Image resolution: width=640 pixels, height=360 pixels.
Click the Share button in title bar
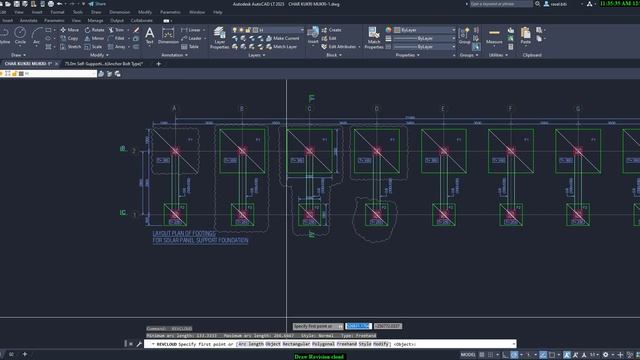coord(97,4)
